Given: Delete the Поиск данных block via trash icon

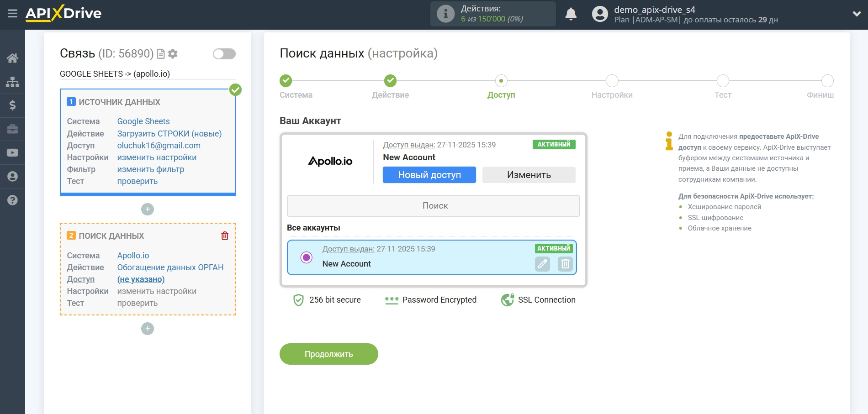Looking at the screenshot, I should (224, 235).
